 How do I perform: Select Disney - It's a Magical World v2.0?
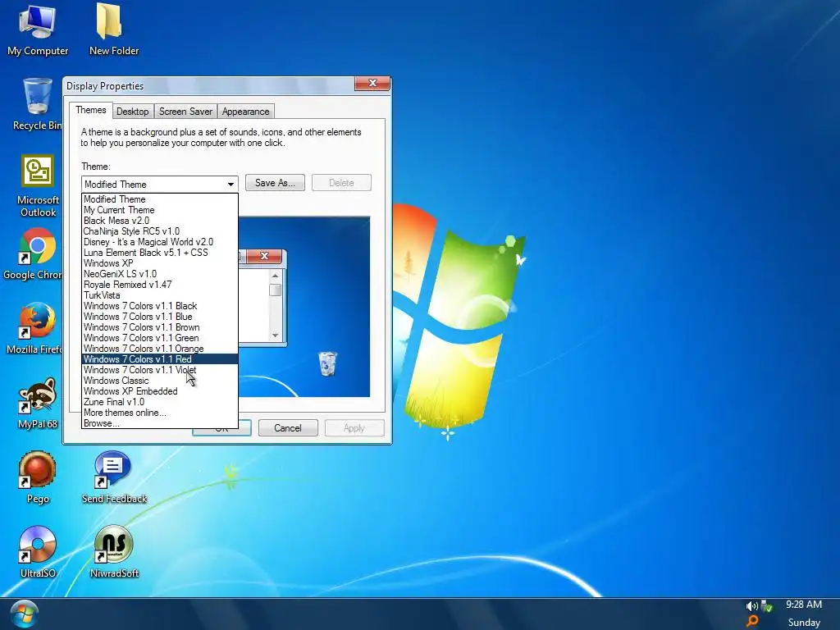pos(160,242)
